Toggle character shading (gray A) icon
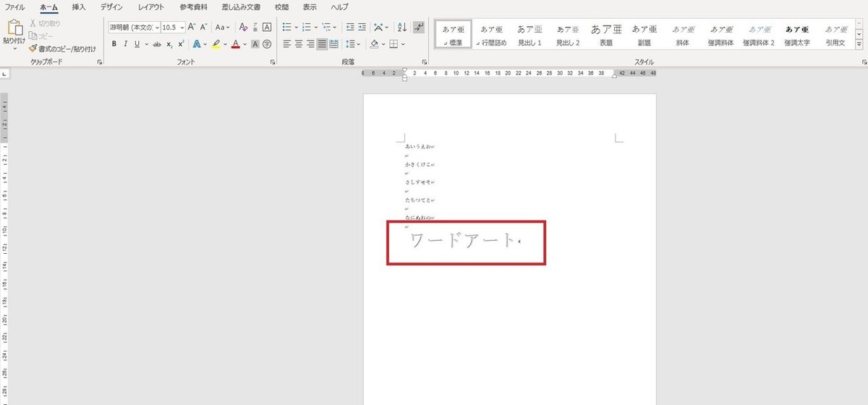 [256, 44]
